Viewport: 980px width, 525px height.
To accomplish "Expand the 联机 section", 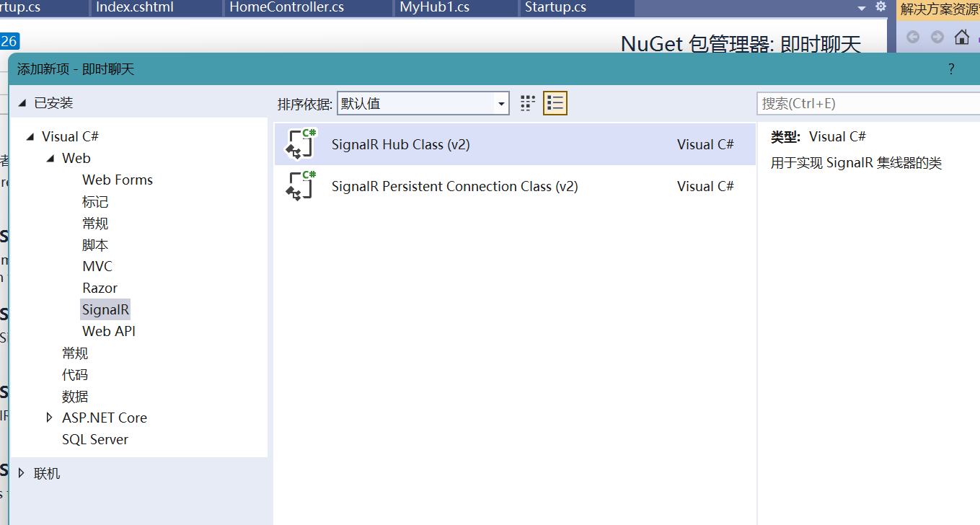I will click(22, 473).
